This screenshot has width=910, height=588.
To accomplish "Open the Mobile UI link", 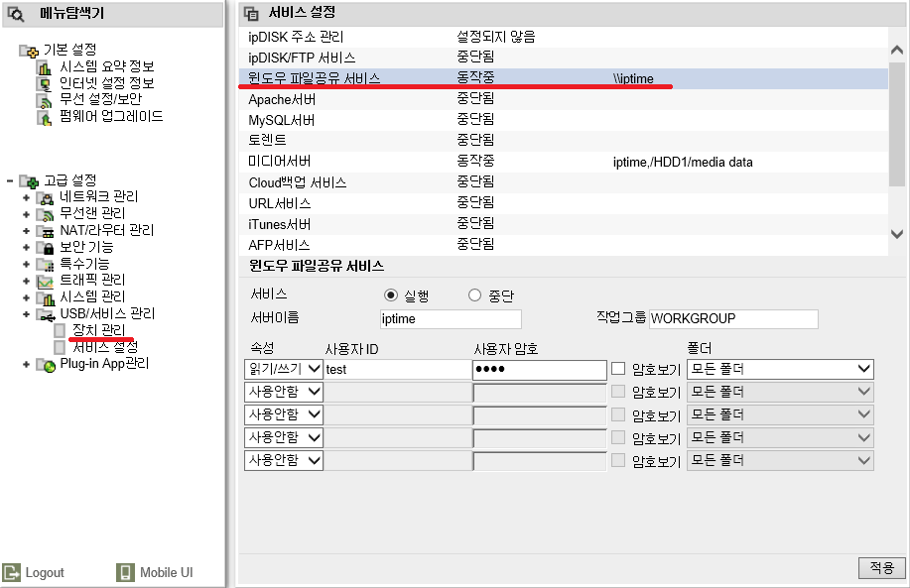I will pyautogui.click(x=155, y=572).
